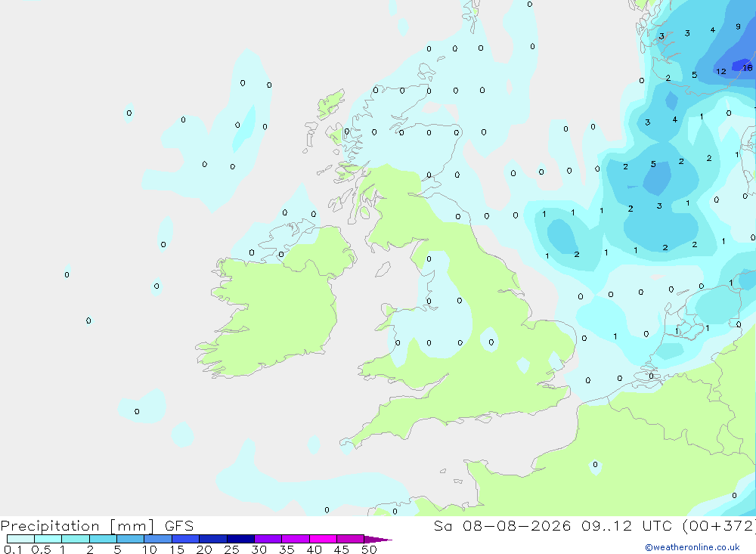
Task: Click the '20' legend scale label
Action: [x=204, y=549]
